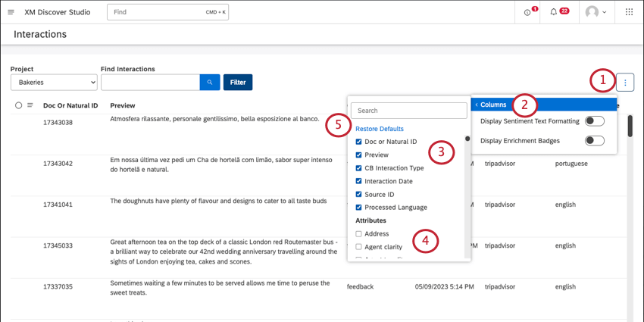Turn on Display Enrichment Badges switch
Image resolution: width=644 pixels, height=322 pixels.
[x=594, y=141]
